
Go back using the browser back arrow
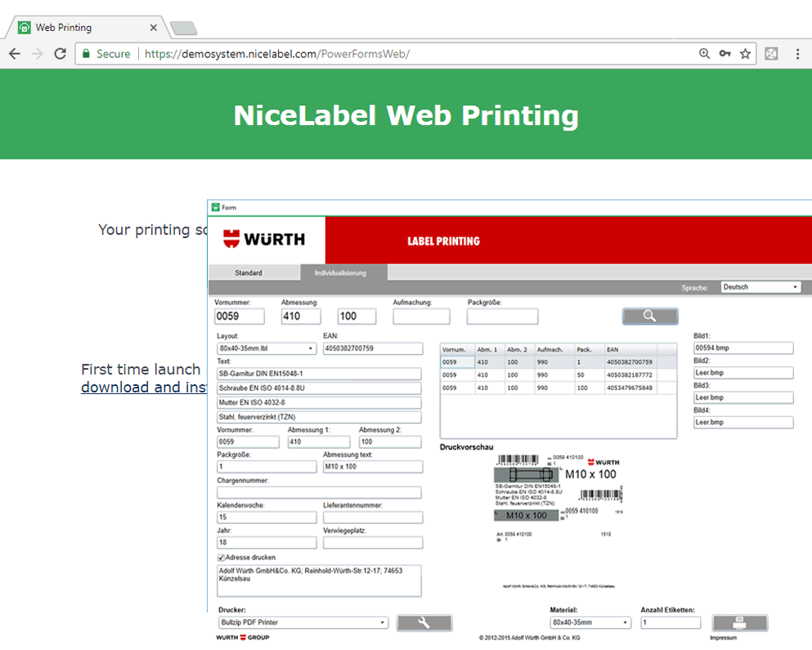(15, 54)
